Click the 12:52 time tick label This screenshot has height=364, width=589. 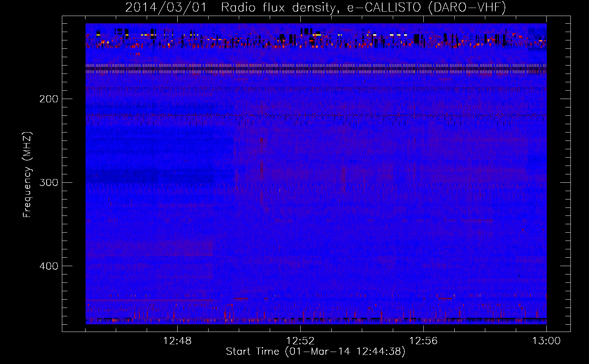point(300,341)
